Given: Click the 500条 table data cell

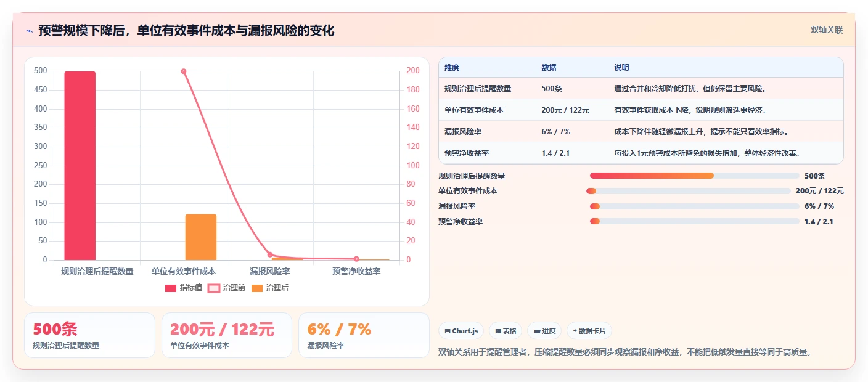Looking at the screenshot, I should coord(552,89).
